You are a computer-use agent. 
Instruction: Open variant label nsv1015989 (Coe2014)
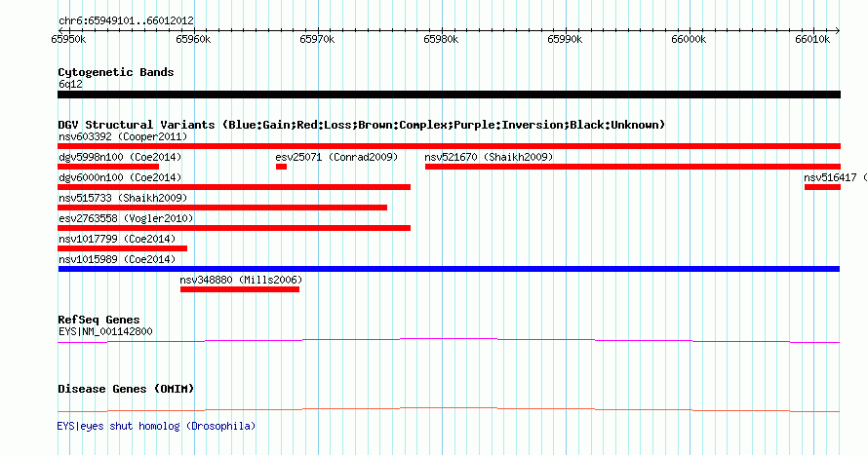pyautogui.click(x=117, y=259)
